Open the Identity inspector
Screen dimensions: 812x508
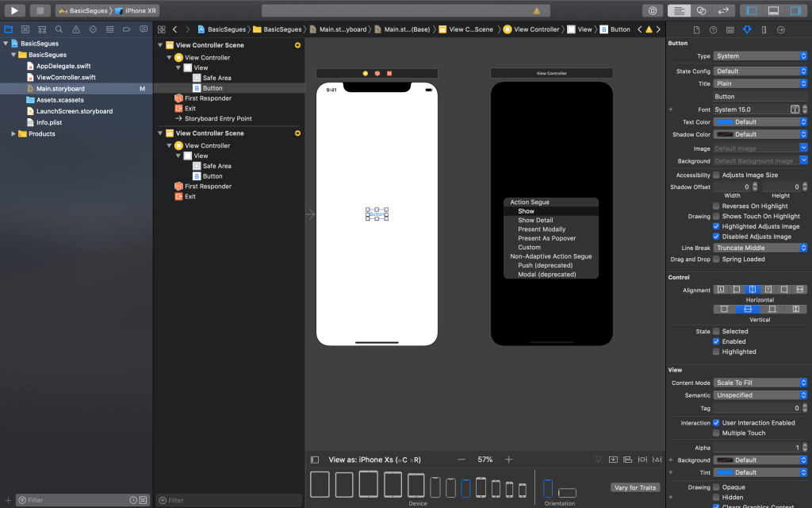click(730, 30)
